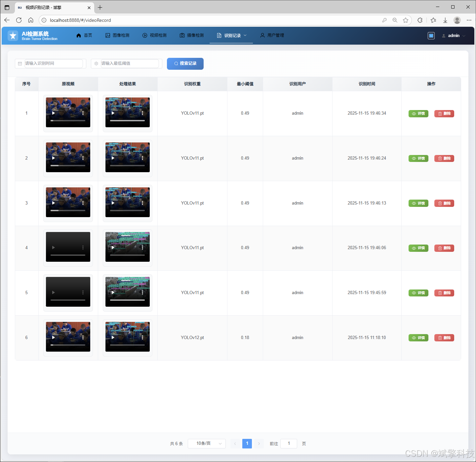
Task: Click the browser refresh icon
Action: [x=19, y=20]
